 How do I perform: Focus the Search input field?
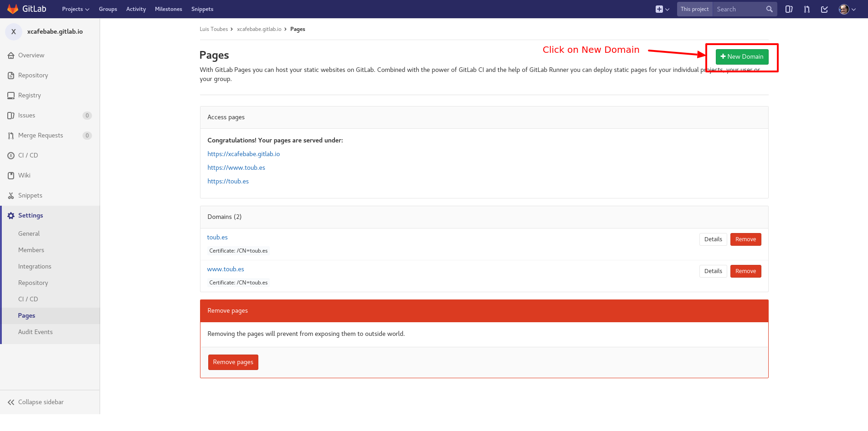[x=738, y=9]
